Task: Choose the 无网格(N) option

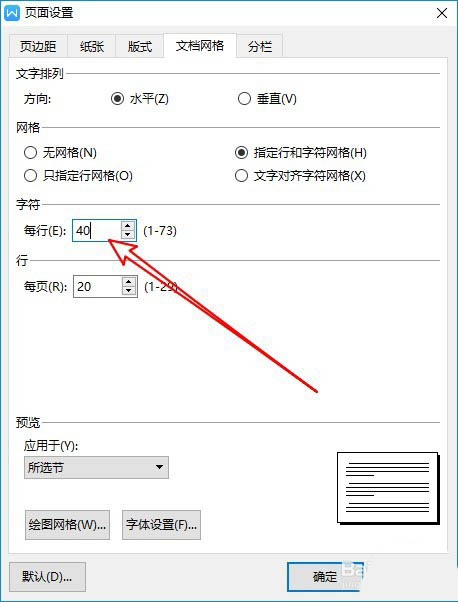Action: coord(60,153)
